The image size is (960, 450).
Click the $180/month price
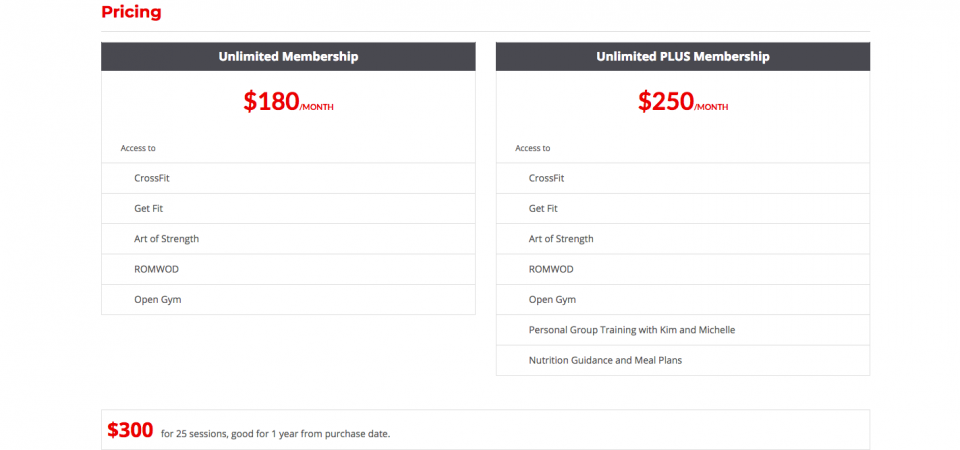pos(288,101)
